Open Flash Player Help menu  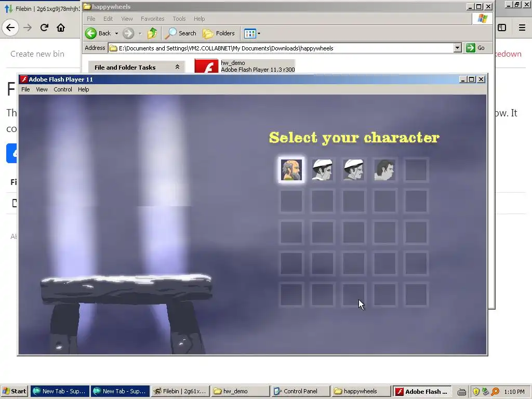tap(84, 89)
